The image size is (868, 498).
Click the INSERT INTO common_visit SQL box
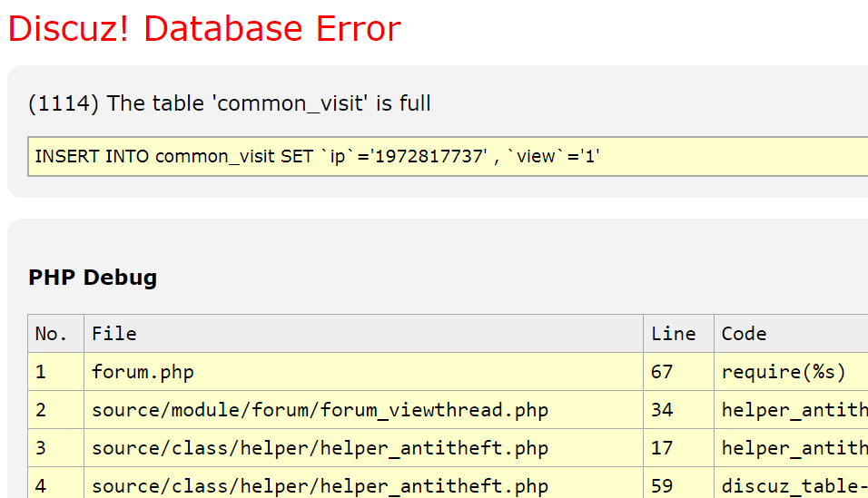(x=448, y=157)
